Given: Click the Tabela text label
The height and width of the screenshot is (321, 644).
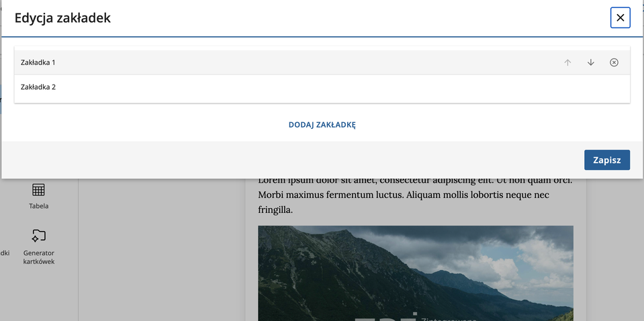Looking at the screenshot, I should 38,206.
